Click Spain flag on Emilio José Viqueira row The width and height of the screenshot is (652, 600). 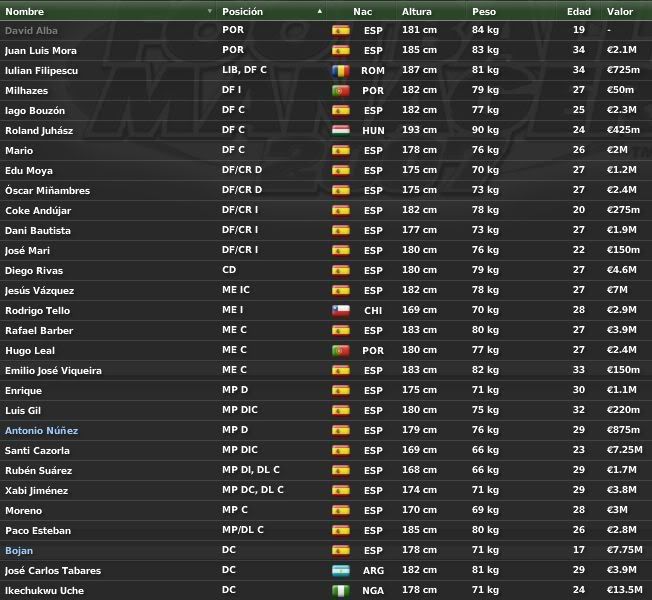tap(341, 370)
